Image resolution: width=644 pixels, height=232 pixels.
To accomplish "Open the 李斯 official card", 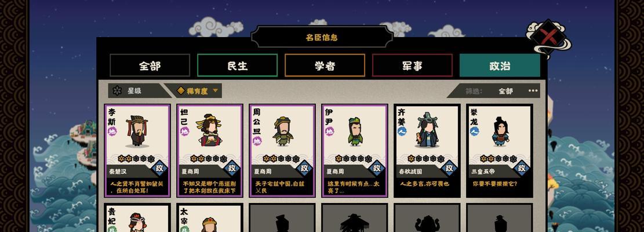I will [137, 151].
